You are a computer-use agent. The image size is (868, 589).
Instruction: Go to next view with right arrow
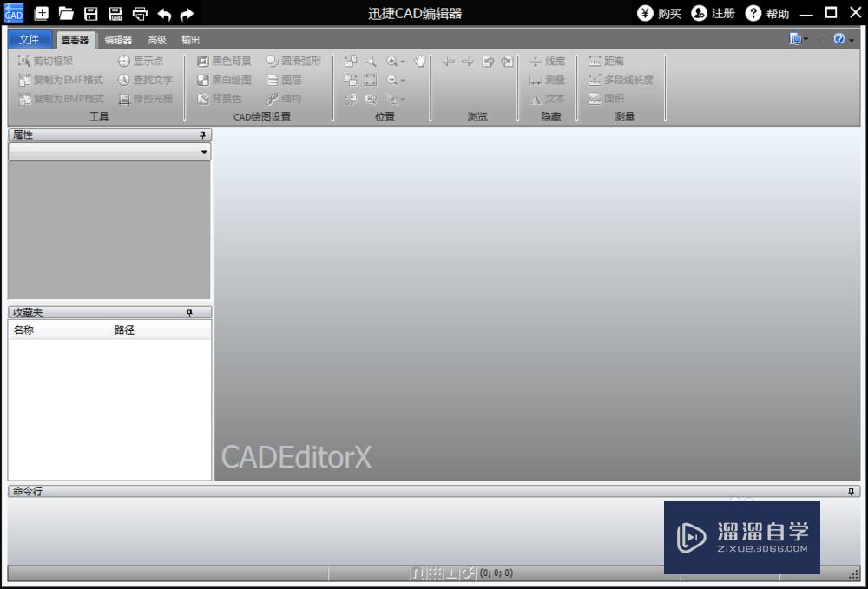pos(468,62)
